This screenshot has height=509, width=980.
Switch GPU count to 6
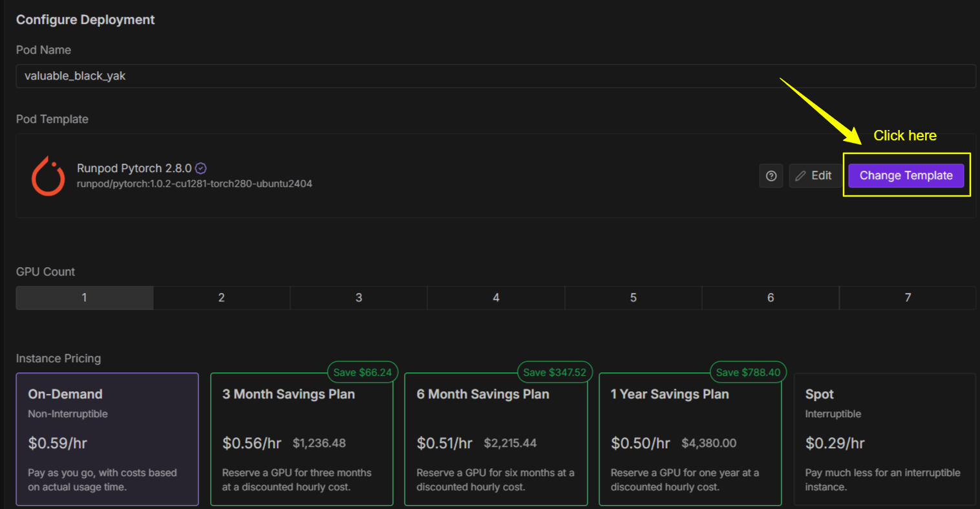pos(771,298)
